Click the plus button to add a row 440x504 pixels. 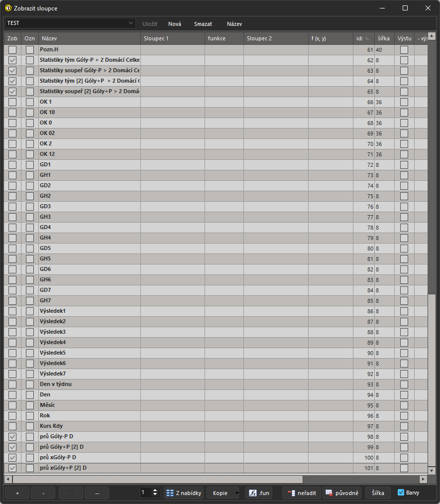pyautogui.click(x=17, y=493)
